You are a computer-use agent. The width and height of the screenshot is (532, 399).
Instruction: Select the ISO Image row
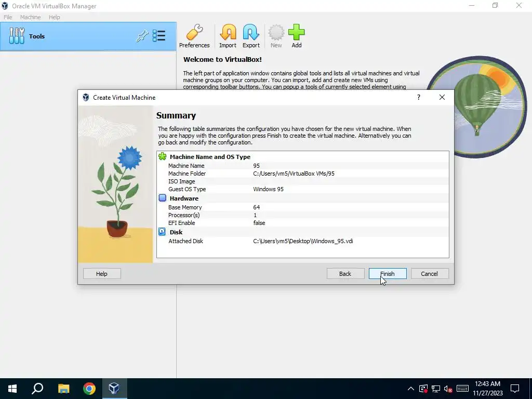click(303, 181)
